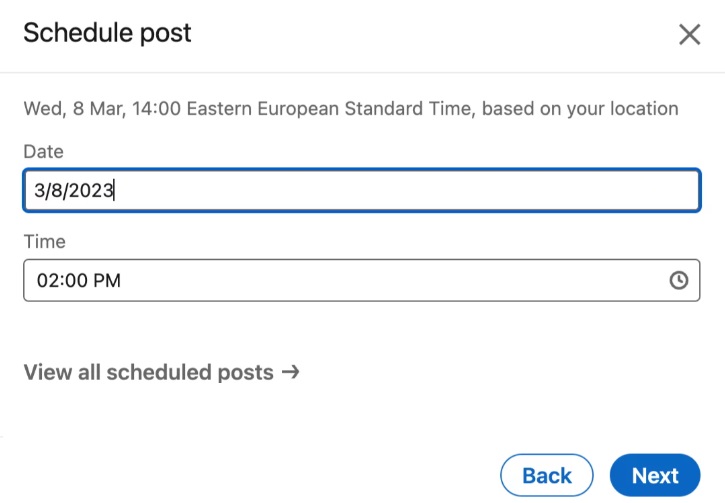The image size is (725, 503).
Task: Go back with the Back button
Action: [x=547, y=475]
